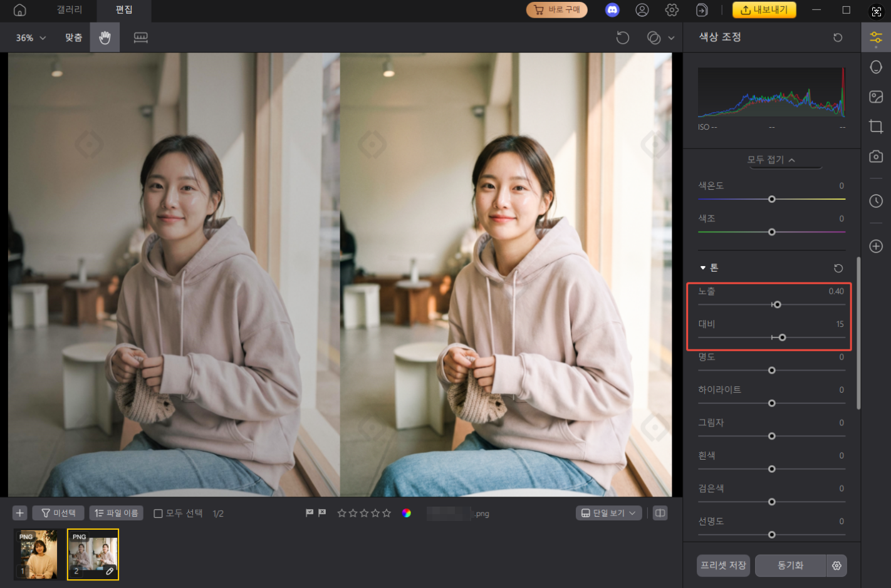Open the color label wheel
891x588 pixels.
407,513
